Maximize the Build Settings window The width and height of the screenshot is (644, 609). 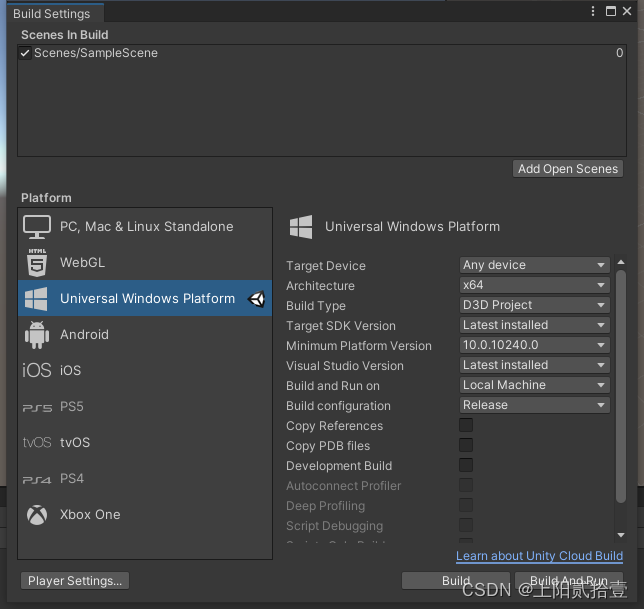(x=611, y=11)
